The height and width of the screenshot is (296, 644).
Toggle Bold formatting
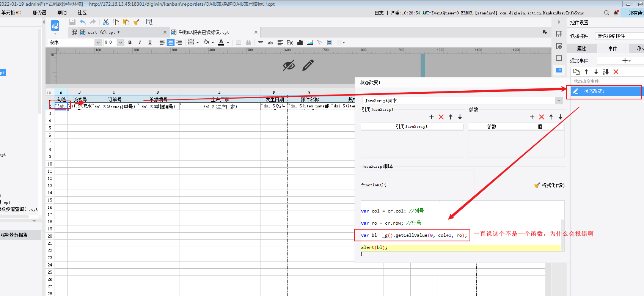pos(130,43)
